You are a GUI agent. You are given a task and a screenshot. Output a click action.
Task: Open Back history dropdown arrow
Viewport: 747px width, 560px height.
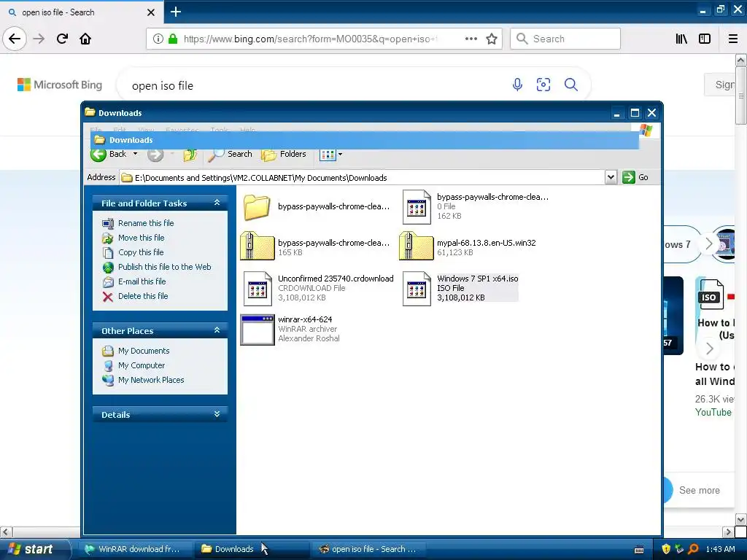click(x=135, y=154)
